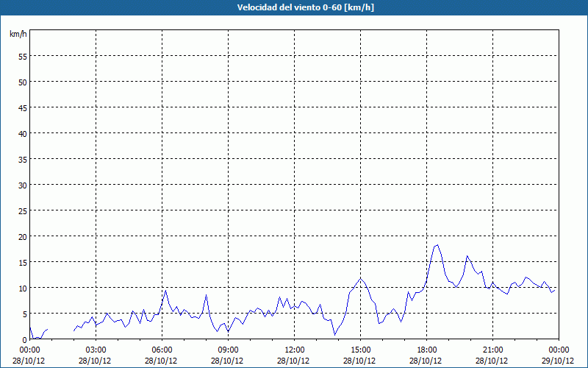Pick the 18:00 time axis label
Image resolution: width=588 pixels, height=368 pixels.
pos(427,350)
